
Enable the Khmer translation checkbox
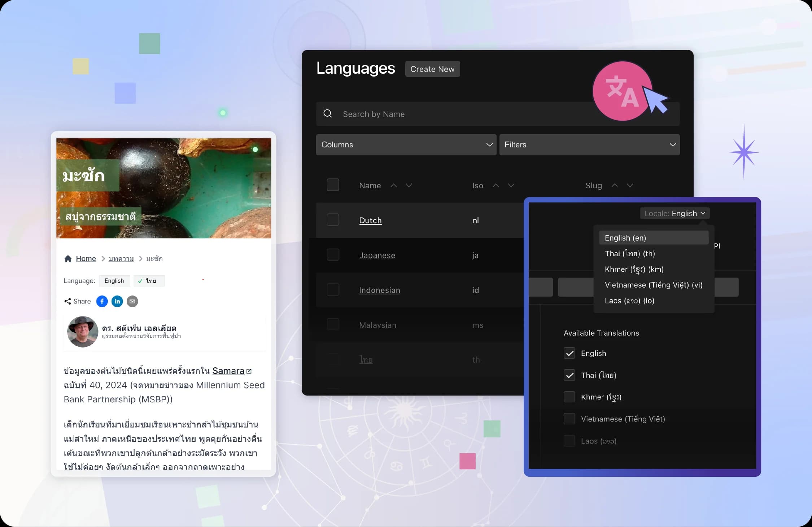pos(569,397)
